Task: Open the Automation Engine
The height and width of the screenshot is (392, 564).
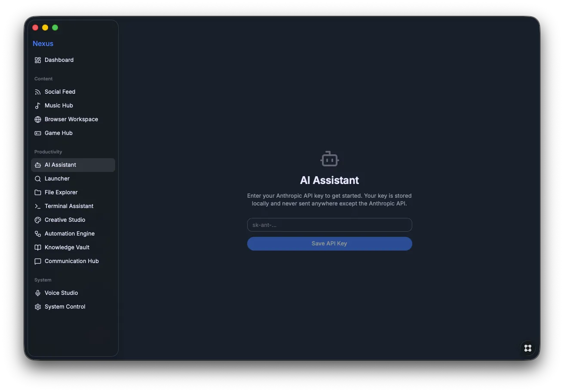Action: pyautogui.click(x=73, y=234)
